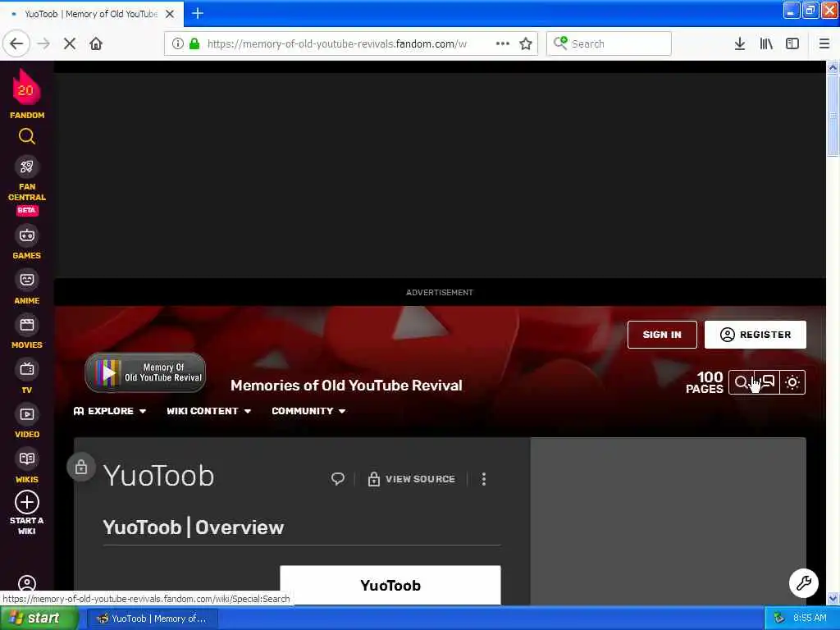Click the browser Search box

coord(609,43)
